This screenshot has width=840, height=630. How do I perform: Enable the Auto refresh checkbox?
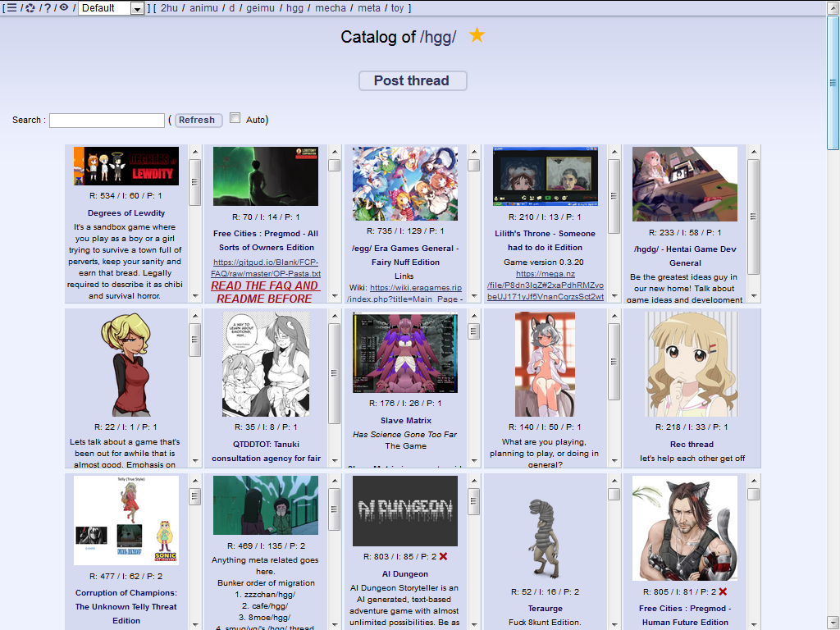pyautogui.click(x=235, y=118)
